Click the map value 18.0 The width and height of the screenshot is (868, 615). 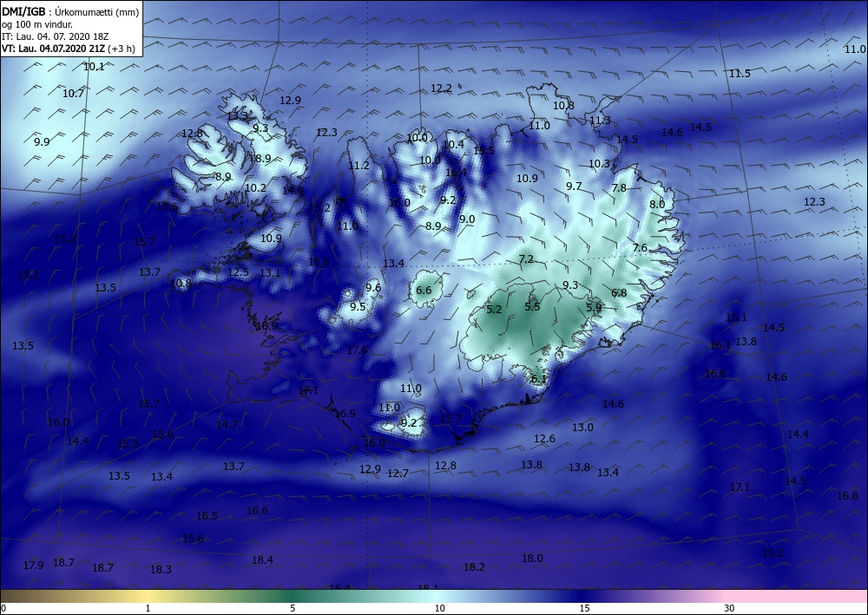click(x=532, y=559)
